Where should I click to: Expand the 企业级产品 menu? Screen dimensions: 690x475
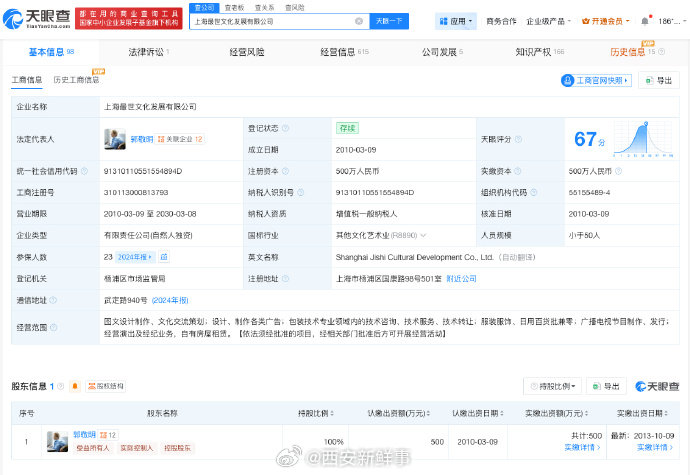click(548, 21)
